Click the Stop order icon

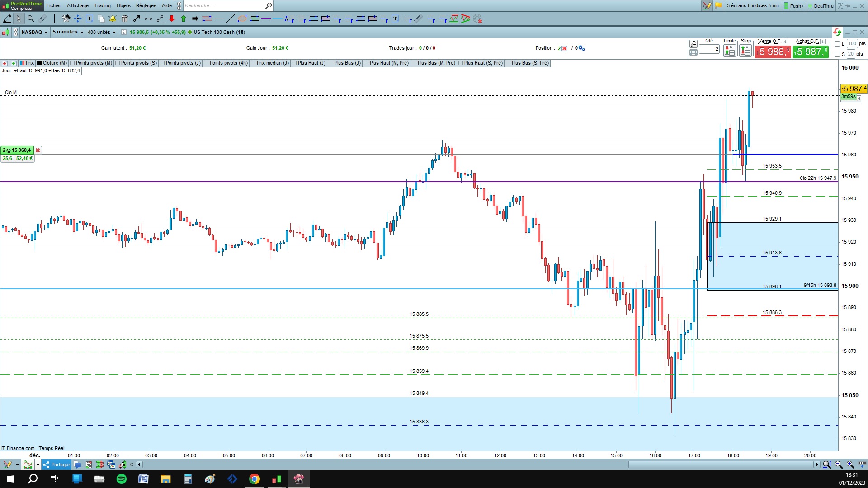point(745,51)
